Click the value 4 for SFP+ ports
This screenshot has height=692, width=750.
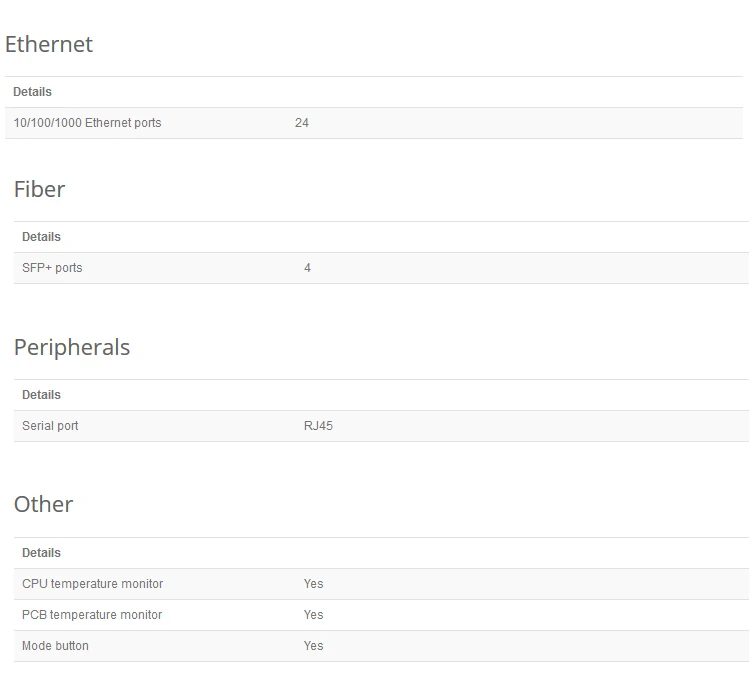308,268
